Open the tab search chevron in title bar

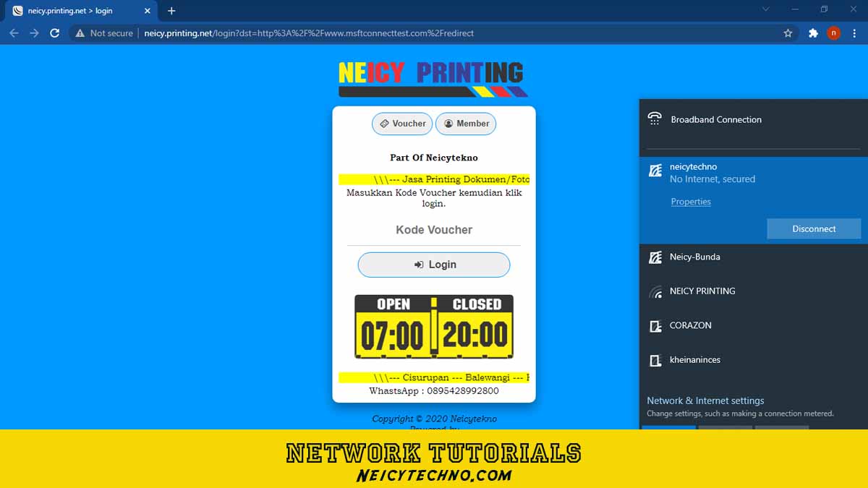[766, 9]
